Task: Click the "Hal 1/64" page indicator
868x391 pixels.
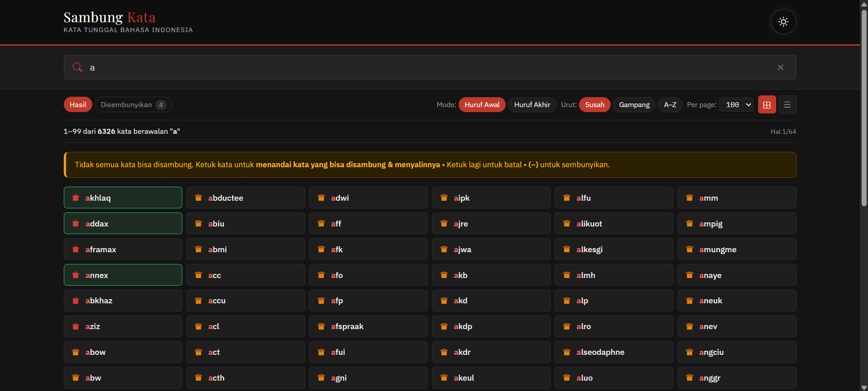Action: coord(783,132)
